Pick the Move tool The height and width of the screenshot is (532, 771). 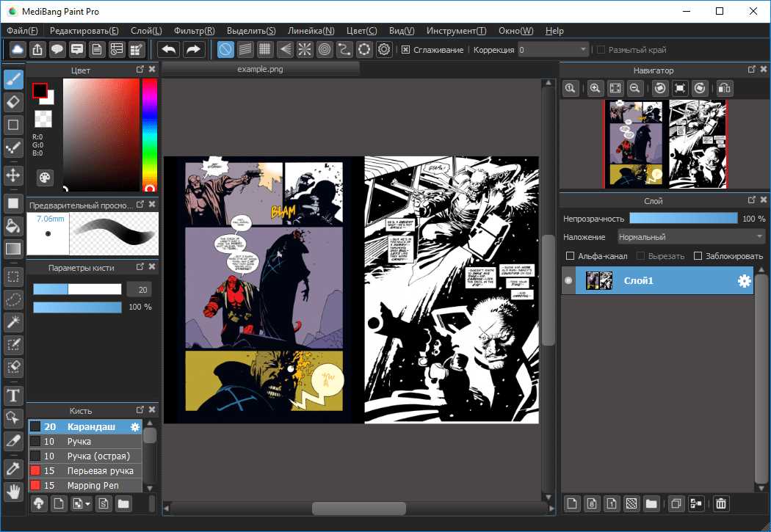tap(13, 175)
